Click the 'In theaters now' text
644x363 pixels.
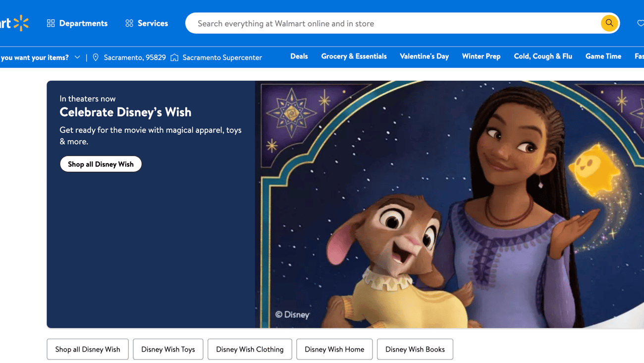coord(88,99)
